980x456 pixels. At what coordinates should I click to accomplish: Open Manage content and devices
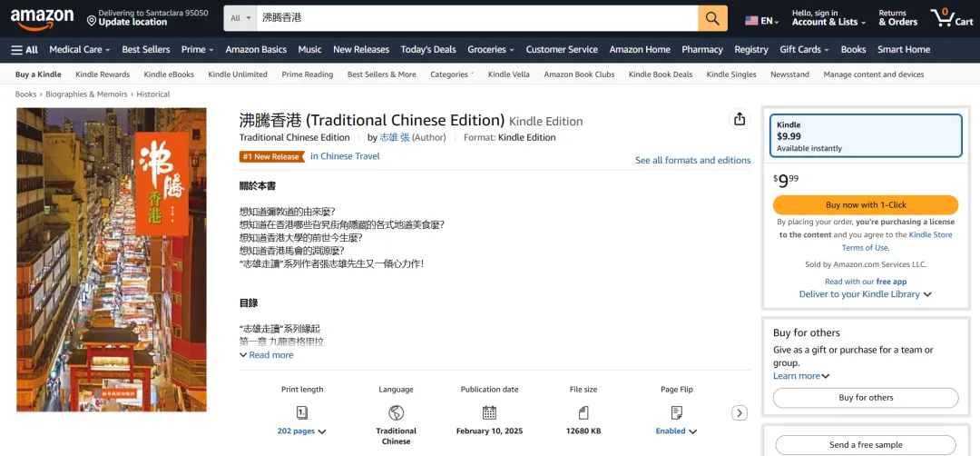point(874,74)
